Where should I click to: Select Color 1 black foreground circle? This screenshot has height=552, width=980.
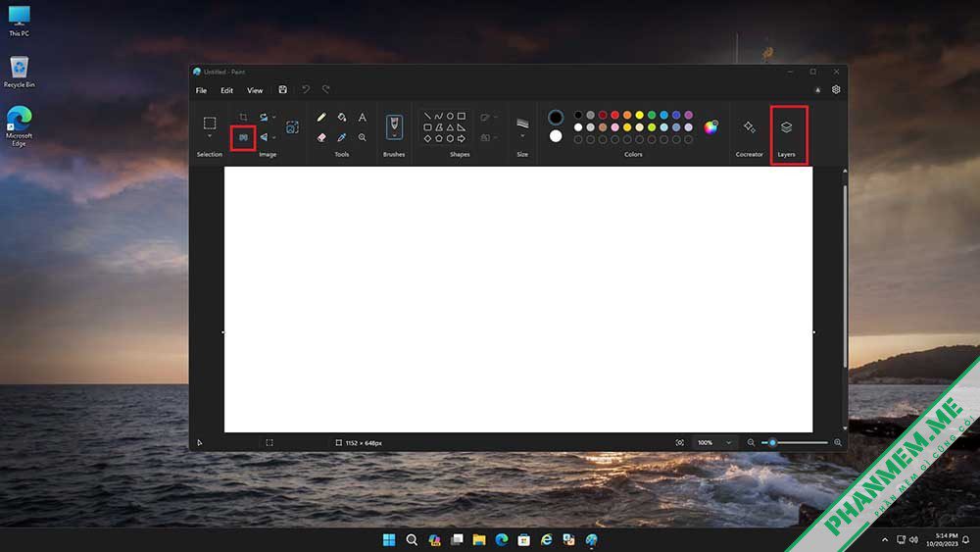555,117
